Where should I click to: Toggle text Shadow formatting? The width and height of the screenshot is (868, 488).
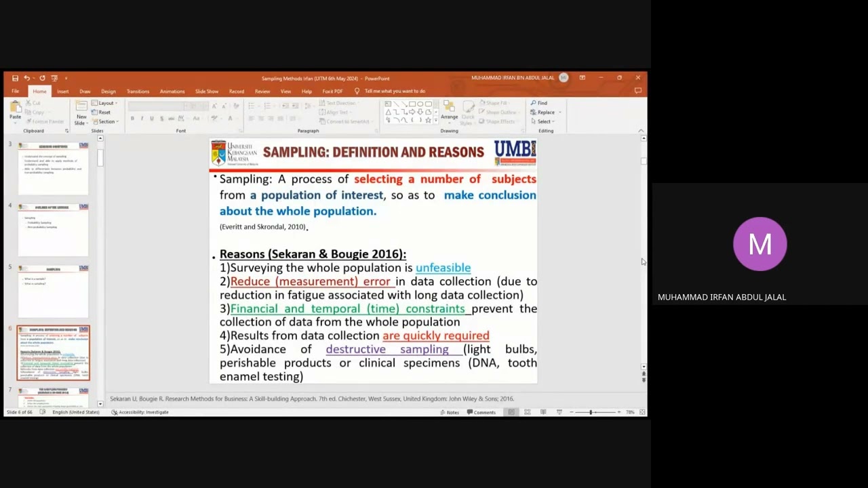coord(161,119)
